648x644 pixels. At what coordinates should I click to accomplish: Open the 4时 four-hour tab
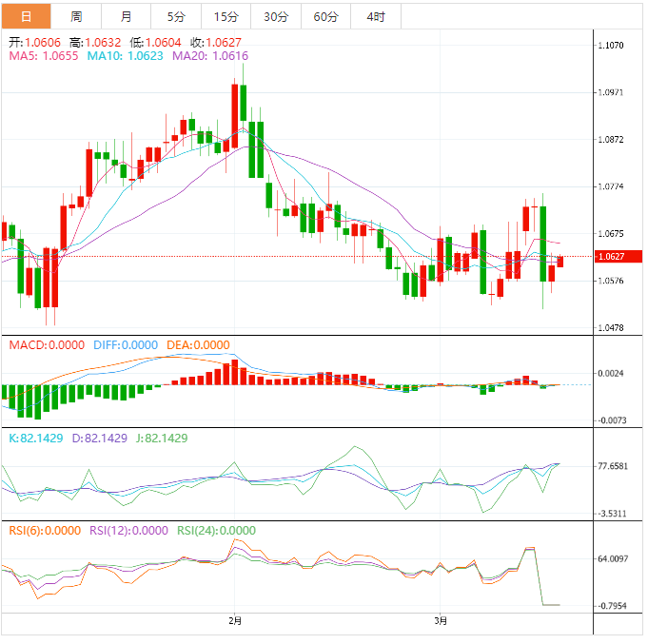point(375,16)
